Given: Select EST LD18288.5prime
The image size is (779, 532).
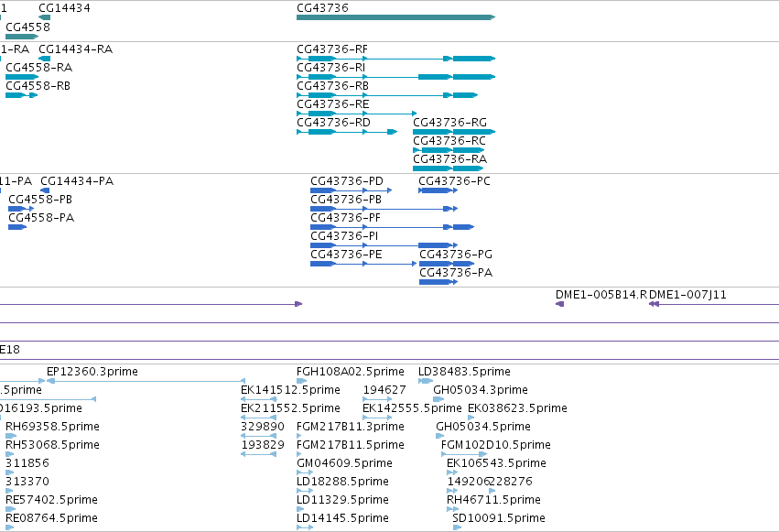Looking at the screenshot, I should coord(305,492).
